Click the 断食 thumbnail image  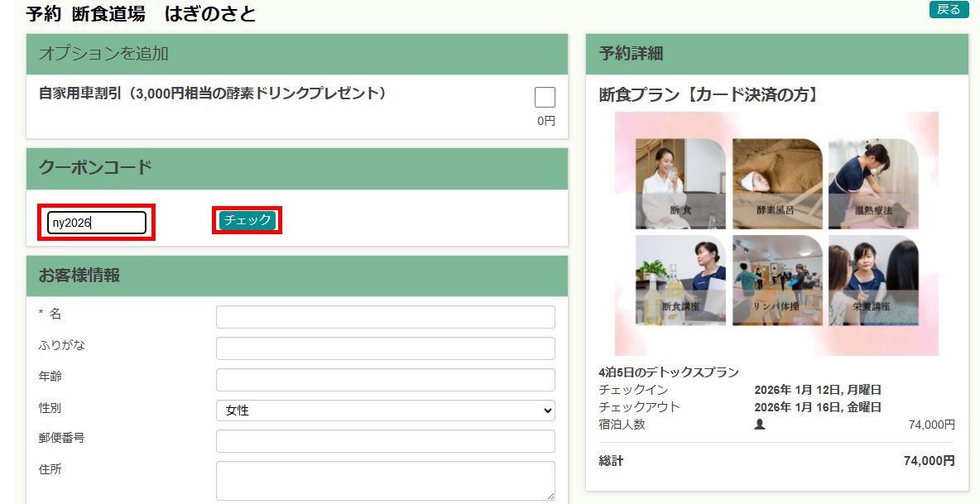pyautogui.click(x=680, y=184)
